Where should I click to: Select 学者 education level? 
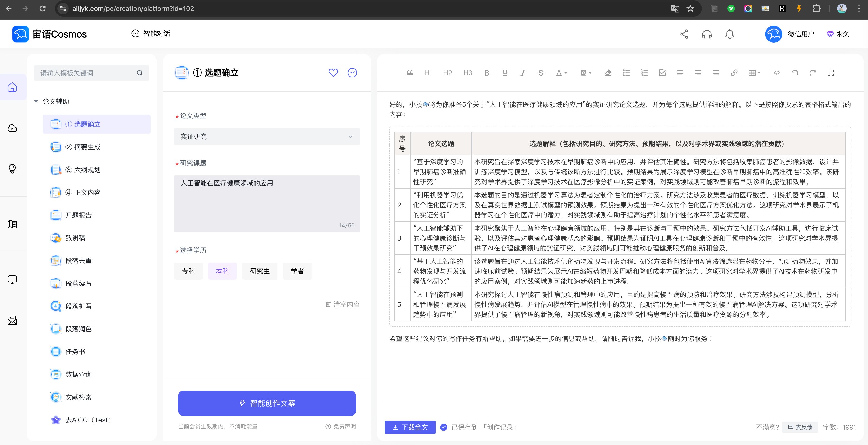[x=297, y=271]
